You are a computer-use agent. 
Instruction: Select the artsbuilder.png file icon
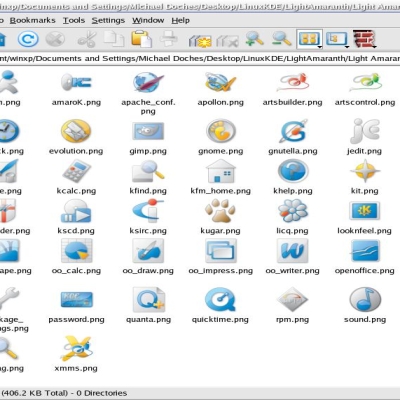(293, 82)
